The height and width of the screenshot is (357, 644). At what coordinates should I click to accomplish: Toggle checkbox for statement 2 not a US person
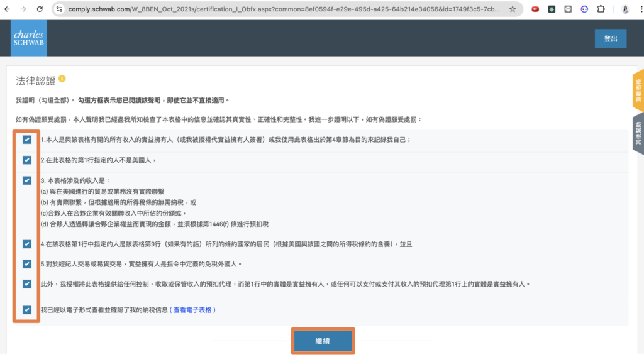tap(26, 160)
